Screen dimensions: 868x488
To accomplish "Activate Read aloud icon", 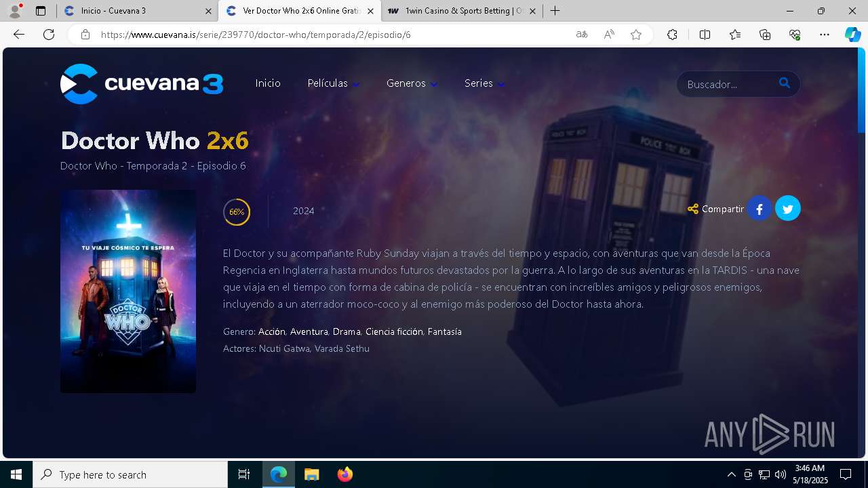I will pyautogui.click(x=609, y=35).
